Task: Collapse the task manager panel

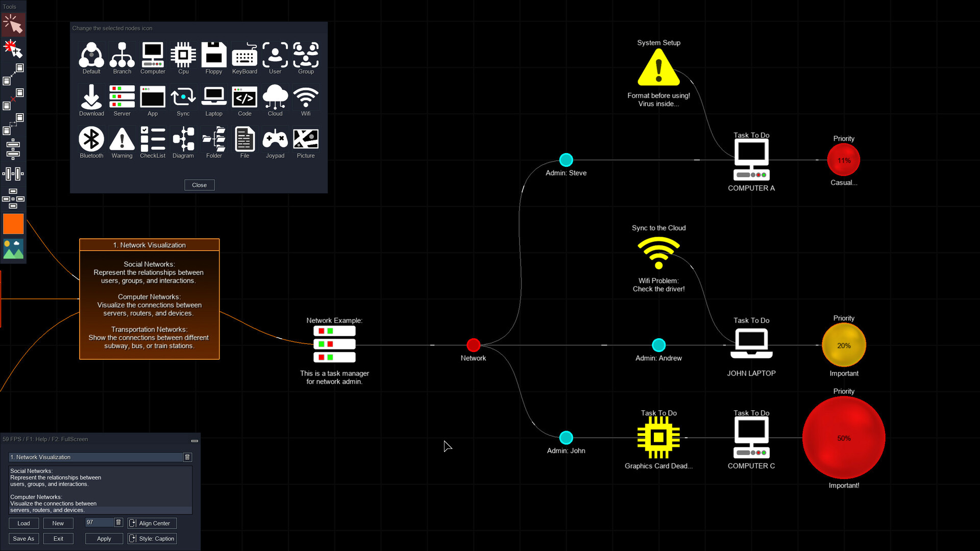Action: click(x=194, y=441)
